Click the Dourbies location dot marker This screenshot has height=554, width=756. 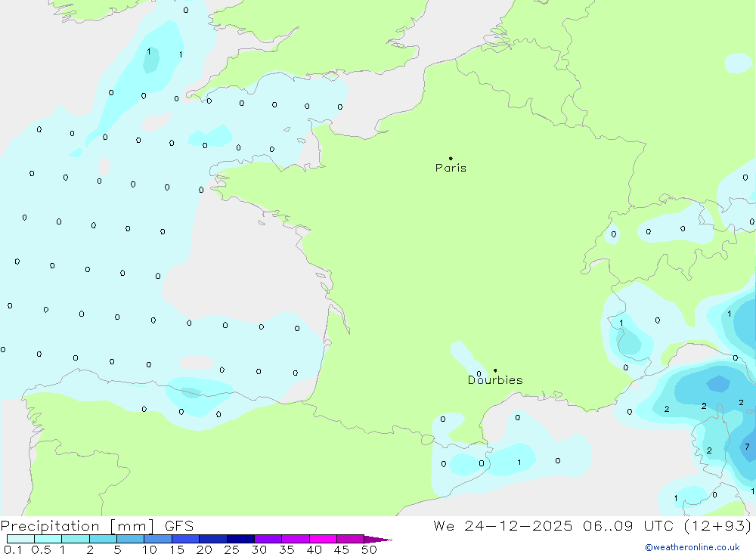pos(495,370)
